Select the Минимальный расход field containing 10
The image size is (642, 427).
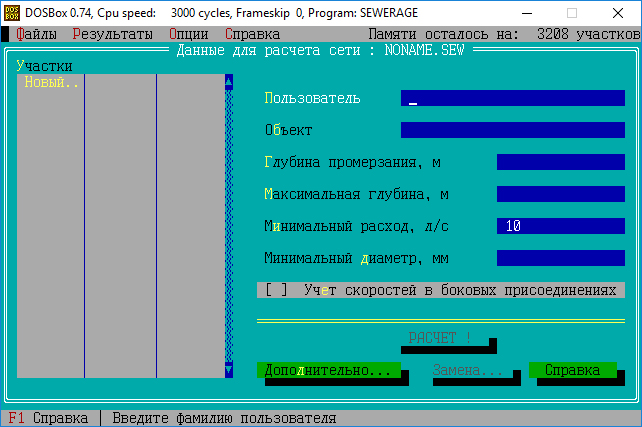click(x=560, y=226)
